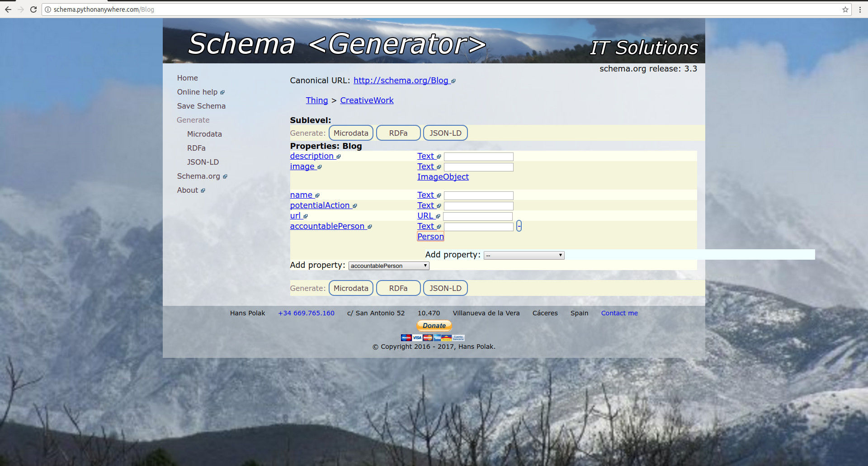868x466 pixels.
Task: Click the url property input field
Action: (x=478, y=216)
